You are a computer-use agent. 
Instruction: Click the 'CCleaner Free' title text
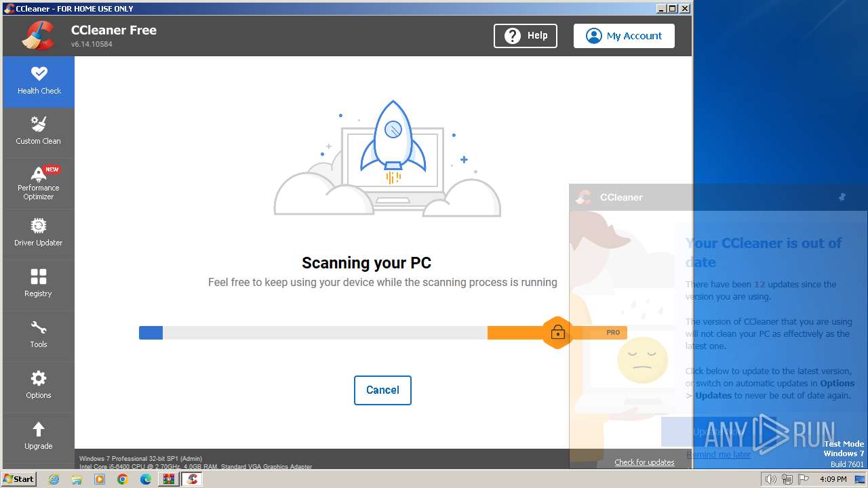(x=113, y=30)
